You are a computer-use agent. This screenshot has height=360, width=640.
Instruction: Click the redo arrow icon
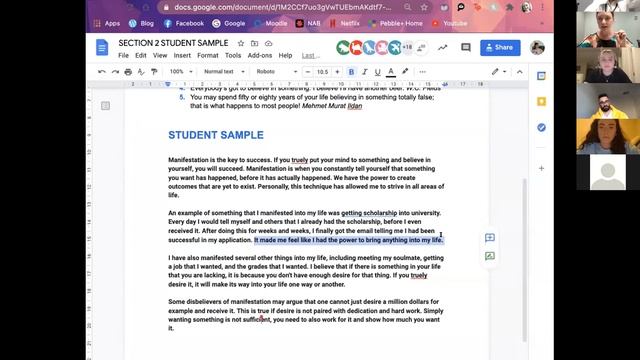tap(115, 72)
